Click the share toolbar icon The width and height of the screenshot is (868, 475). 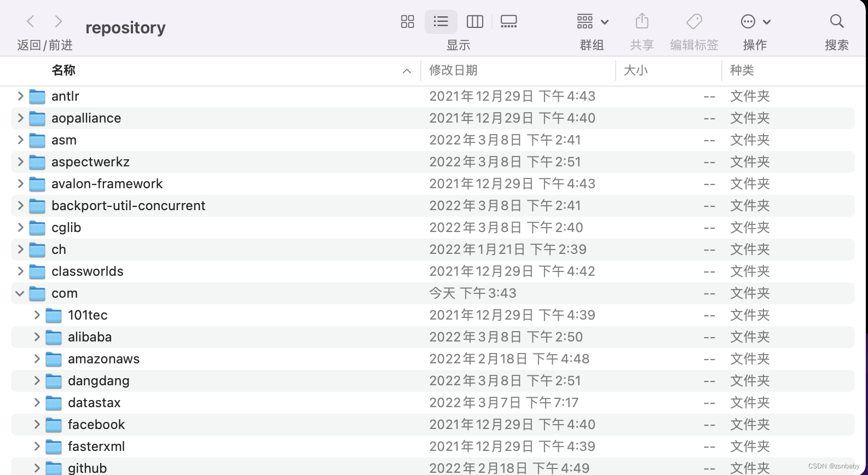[642, 21]
